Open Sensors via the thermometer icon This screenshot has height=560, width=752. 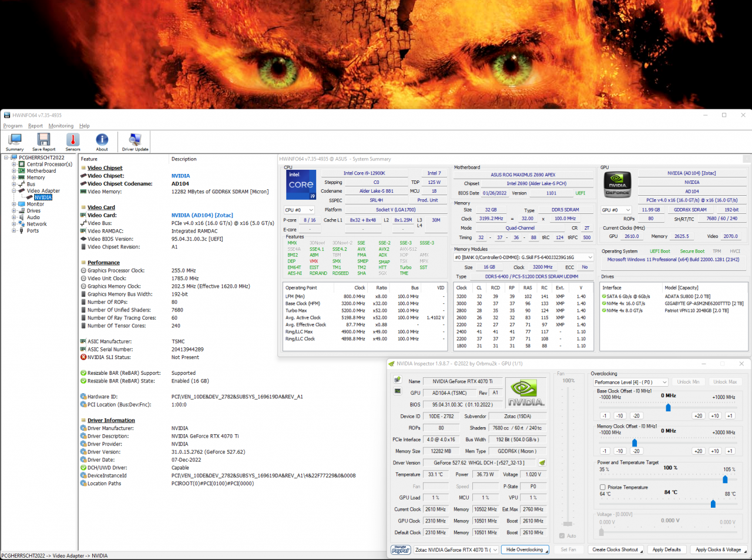73,139
